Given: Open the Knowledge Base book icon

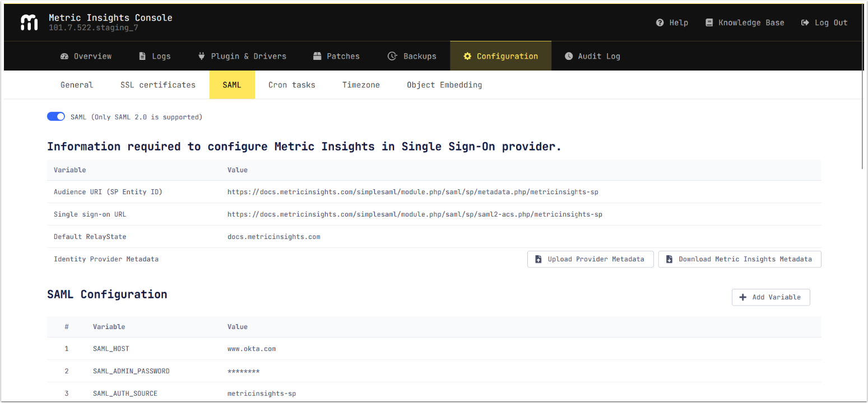Looking at the screenshot, I should pos(709,23).
